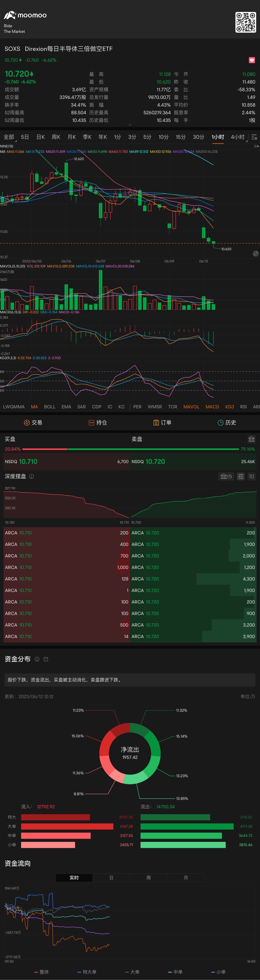Open depth display settings sliders icon
The width and height of the screenshot is (260, 980).
[241, 476]
